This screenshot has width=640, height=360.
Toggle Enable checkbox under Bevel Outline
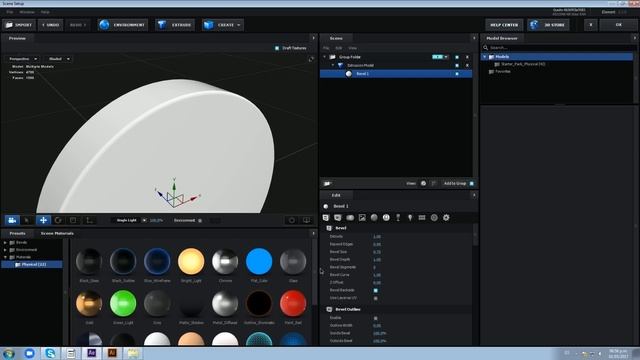tap(376, 318)
